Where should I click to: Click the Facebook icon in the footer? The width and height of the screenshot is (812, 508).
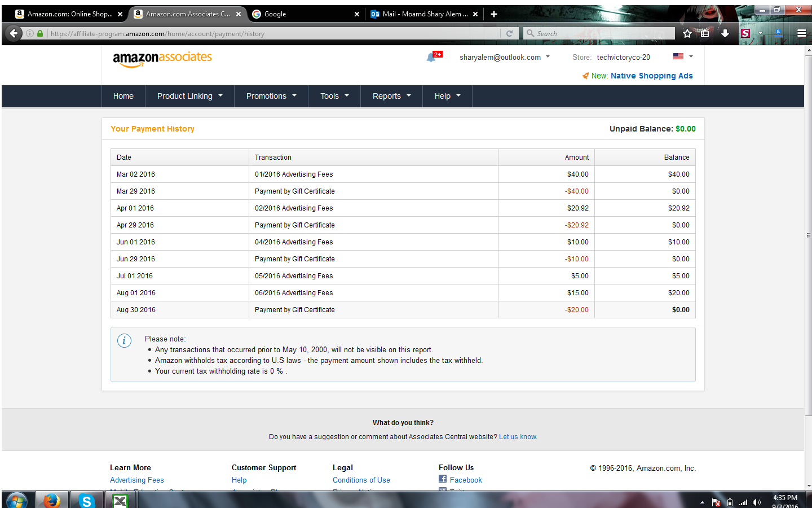pos(443,479)
